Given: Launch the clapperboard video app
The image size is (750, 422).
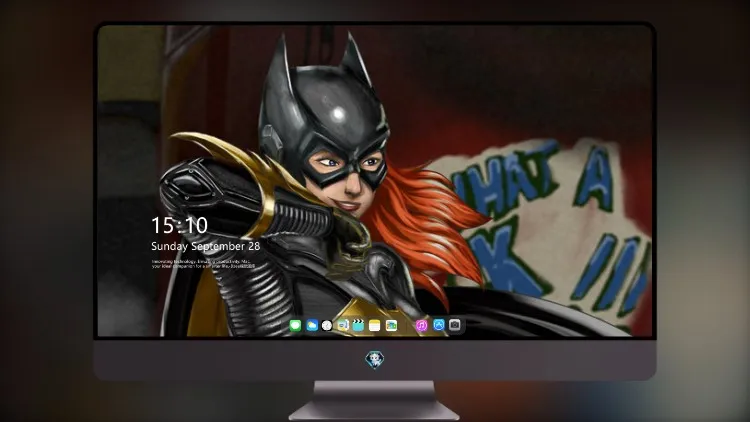Looking at the screenshot, I should 358,326.
